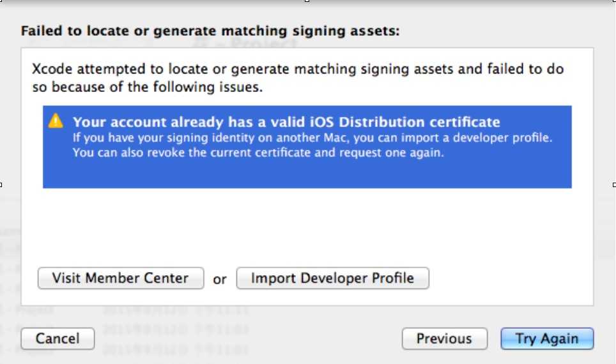
Task: Click blank white area below the issue row
Action: click(x=307, y=224)
